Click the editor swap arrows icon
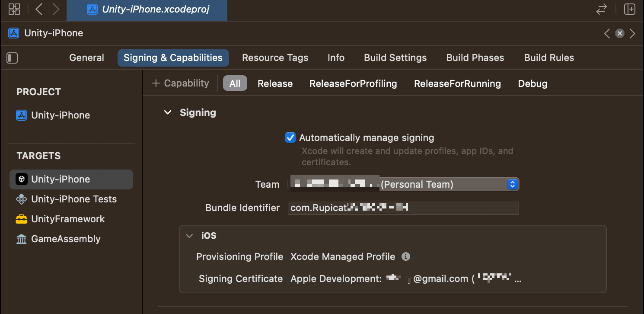The width and height of the screenshot is (644, 314). click(602, 10)
